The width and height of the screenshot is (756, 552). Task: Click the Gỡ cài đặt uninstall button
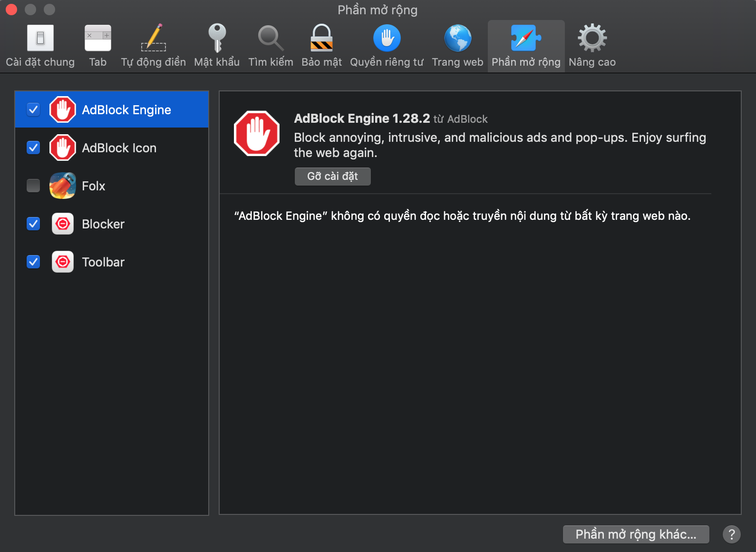(x=332, y=176)
